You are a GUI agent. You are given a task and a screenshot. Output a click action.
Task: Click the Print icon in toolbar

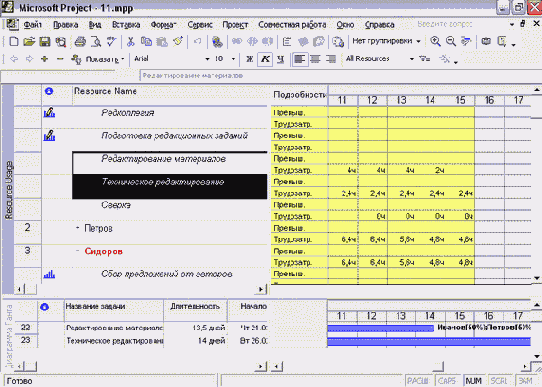[x=80, y=41]
